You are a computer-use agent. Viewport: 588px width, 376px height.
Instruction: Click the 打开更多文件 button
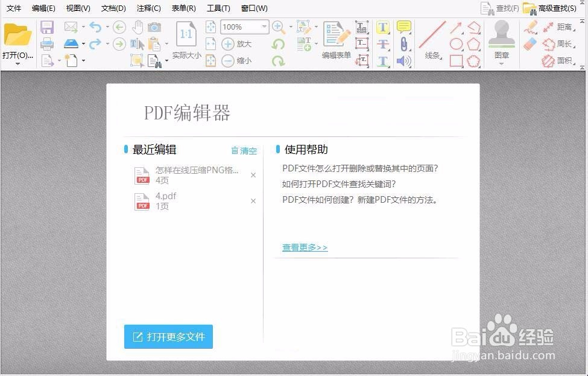point(168,337)
